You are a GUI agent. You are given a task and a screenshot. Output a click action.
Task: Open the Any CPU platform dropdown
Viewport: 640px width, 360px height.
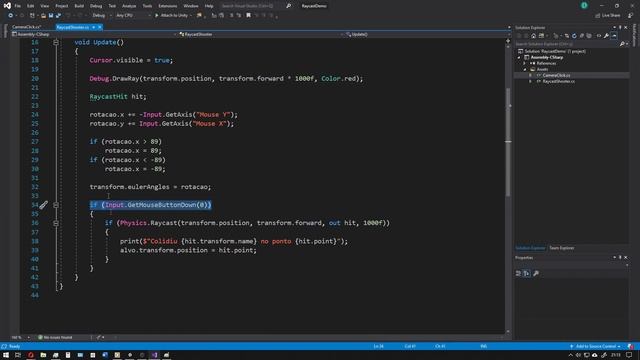tap(133, 16)
